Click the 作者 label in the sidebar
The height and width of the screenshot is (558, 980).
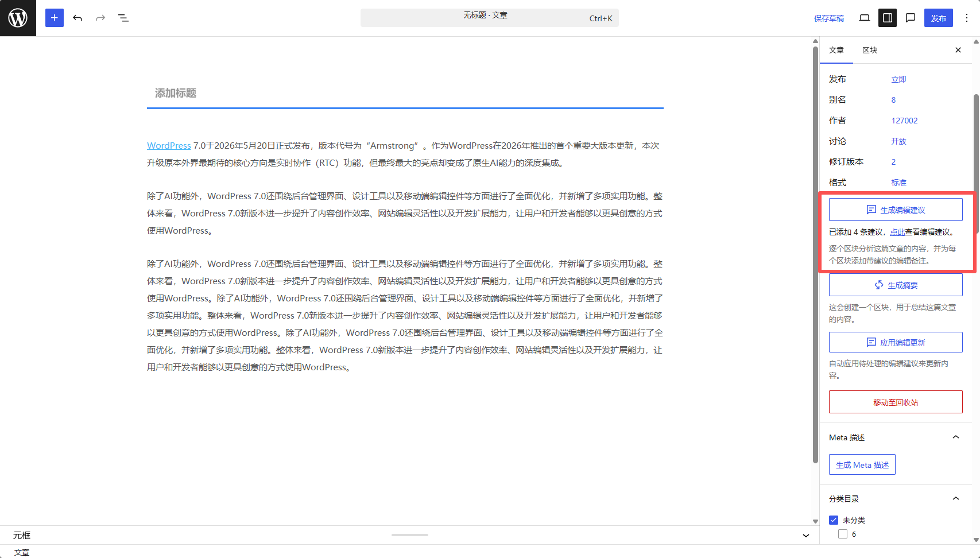[x=838, y=121]
